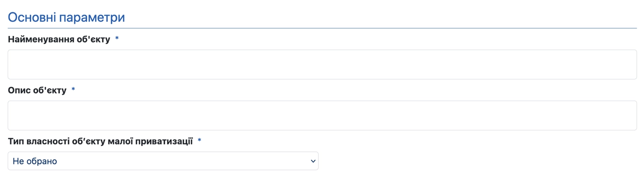Click the word параметри in the heading

pyautogui.click(x=93, y=19)
